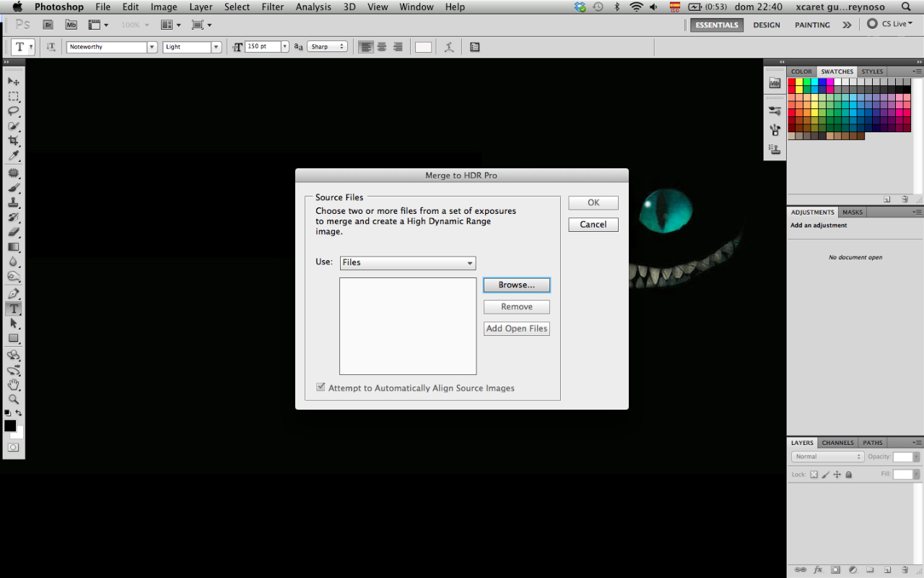Select the Pen tool

pos(14,294)
